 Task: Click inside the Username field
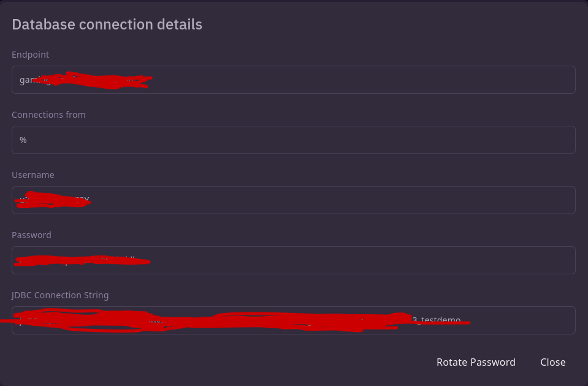coord(331,200)
